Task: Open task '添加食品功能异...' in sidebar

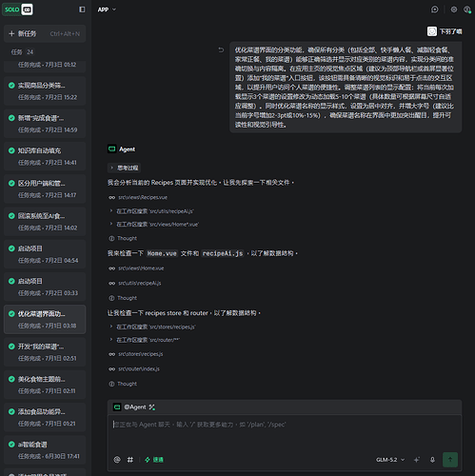Action: pos(45,418)
